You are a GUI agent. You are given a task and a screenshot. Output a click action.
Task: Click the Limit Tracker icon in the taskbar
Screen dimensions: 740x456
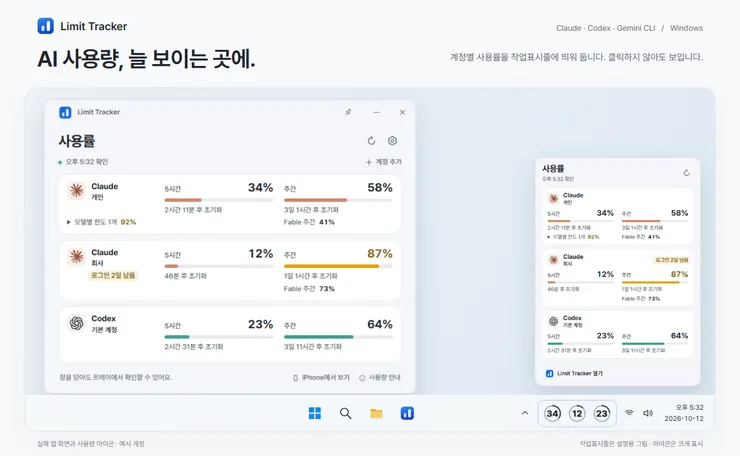click(407, 414)
